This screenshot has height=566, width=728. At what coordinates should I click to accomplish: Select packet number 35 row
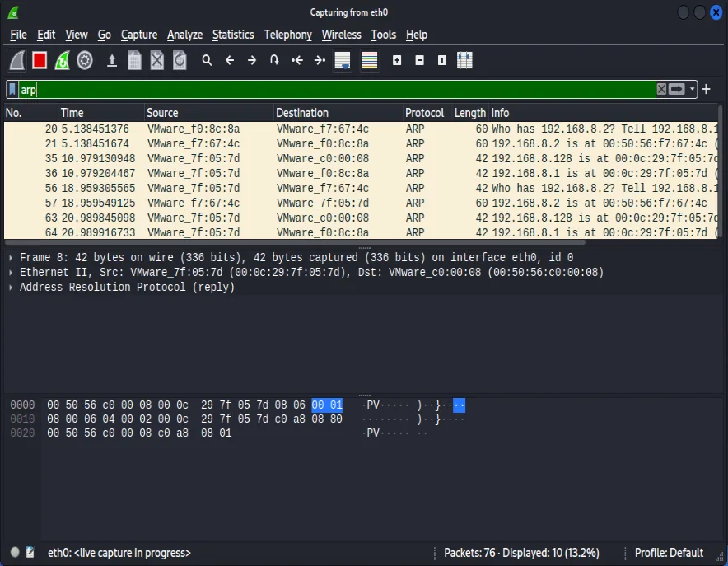(360, 158)
